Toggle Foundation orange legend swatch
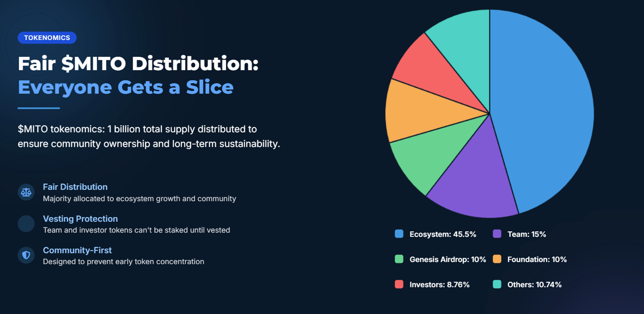 (x=497, y=259)
